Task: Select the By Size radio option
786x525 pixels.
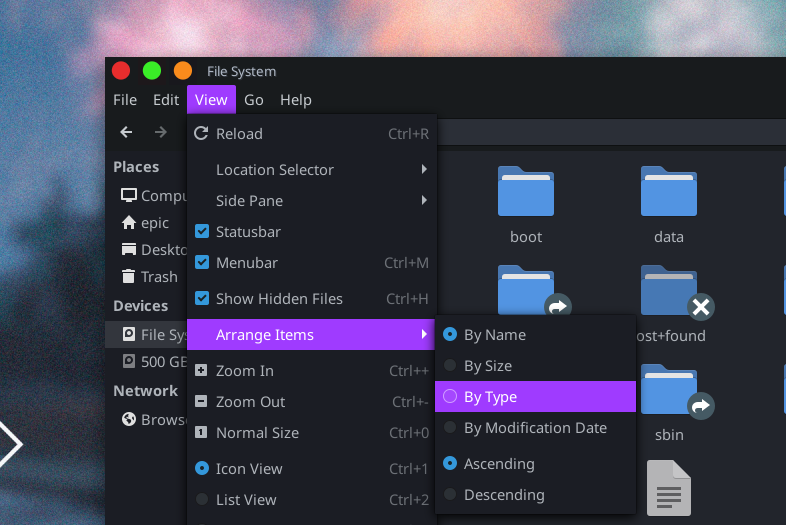Action: 450,365
